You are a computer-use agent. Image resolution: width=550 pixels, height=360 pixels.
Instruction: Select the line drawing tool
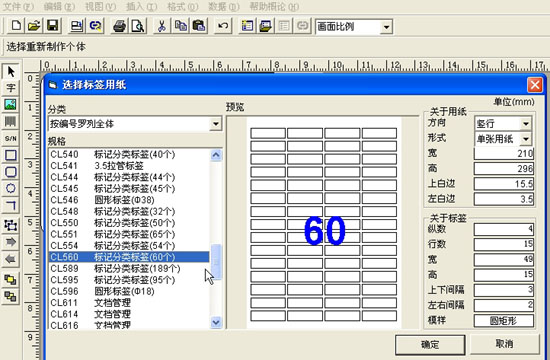tap(11, 206)
